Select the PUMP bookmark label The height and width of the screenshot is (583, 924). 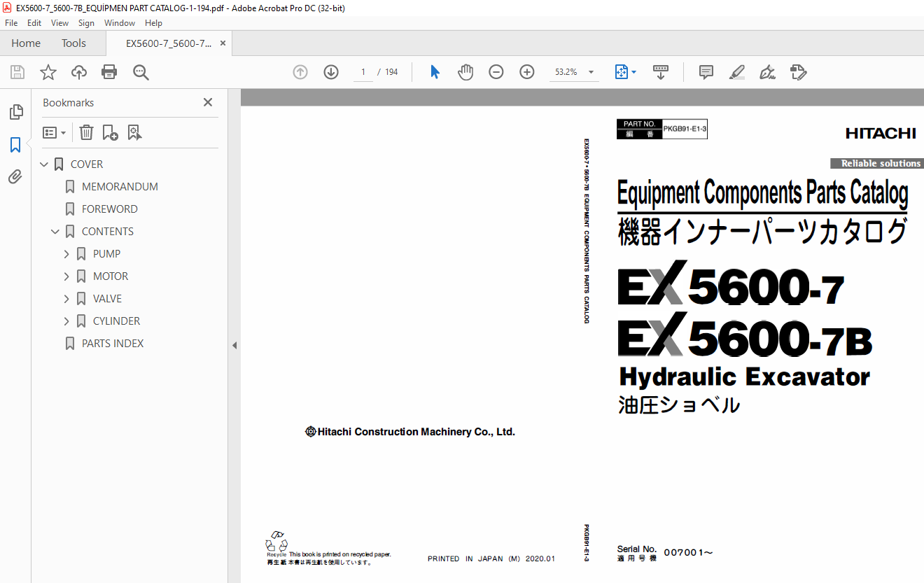click(x=106, y=254)
